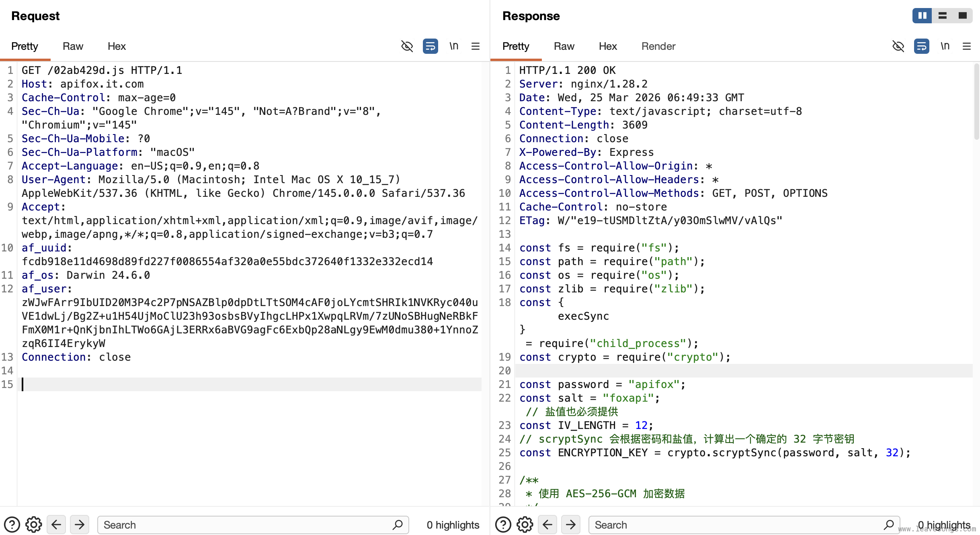The width and height of the screenshot is (980, 535).
Task: Switch Request view to Raw tab
Action: (73, 46)
